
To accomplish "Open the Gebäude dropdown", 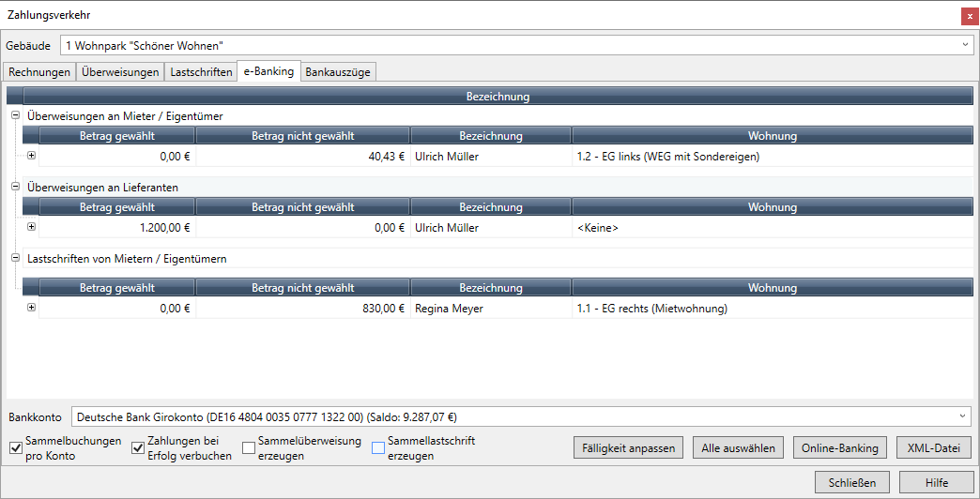I will pos(966,45).
